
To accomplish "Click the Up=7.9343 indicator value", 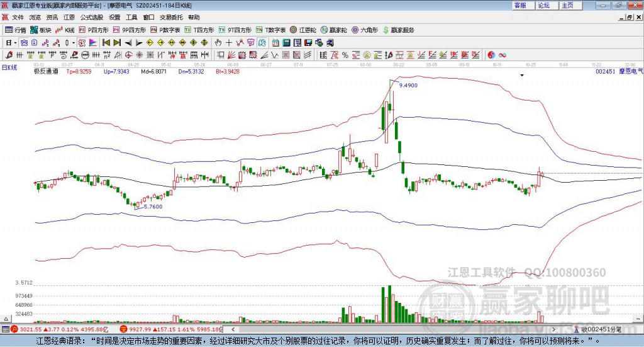I will (116, 71).
